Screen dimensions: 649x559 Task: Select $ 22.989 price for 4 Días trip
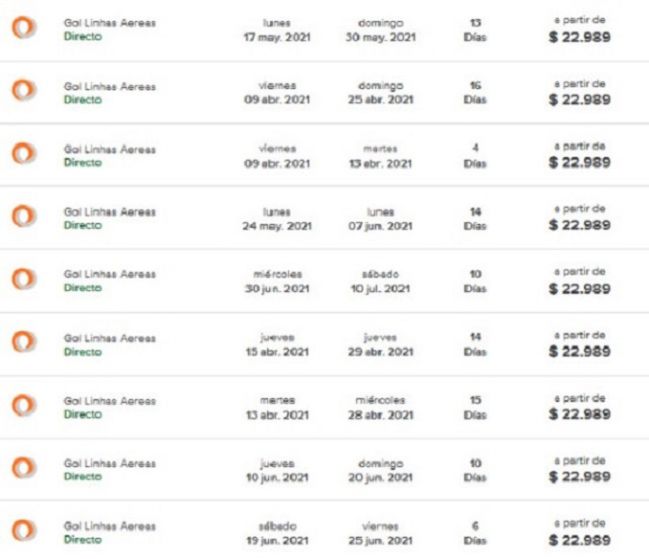click(579, 162)
